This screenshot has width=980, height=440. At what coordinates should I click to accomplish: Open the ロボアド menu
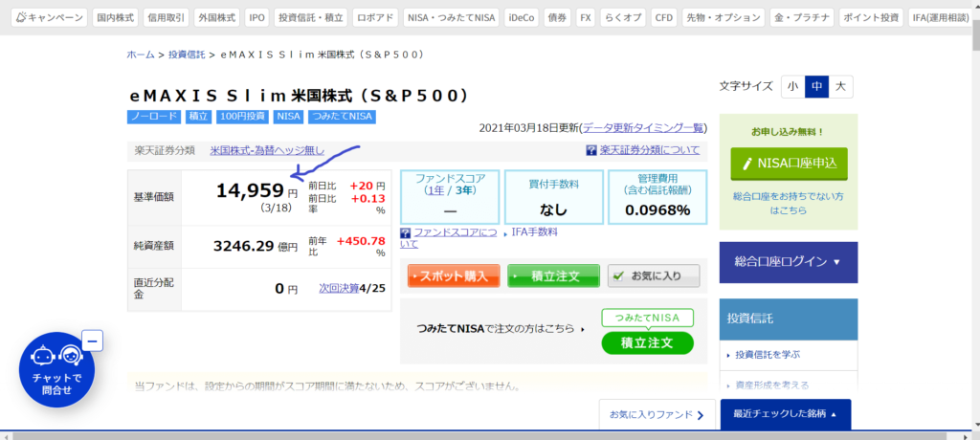point(375,17)
